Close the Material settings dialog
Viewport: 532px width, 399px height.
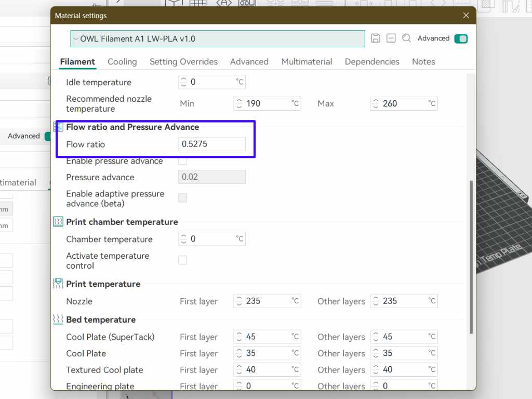click(465, 16)
